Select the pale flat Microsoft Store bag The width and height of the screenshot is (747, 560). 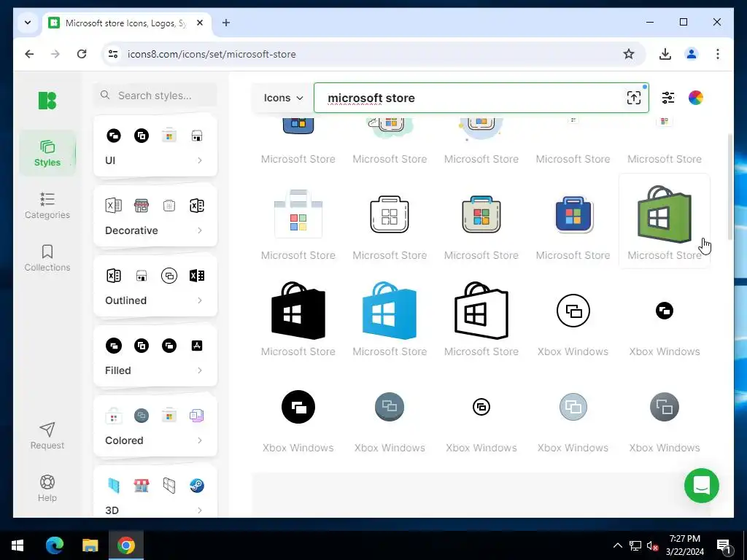point(298,214)
